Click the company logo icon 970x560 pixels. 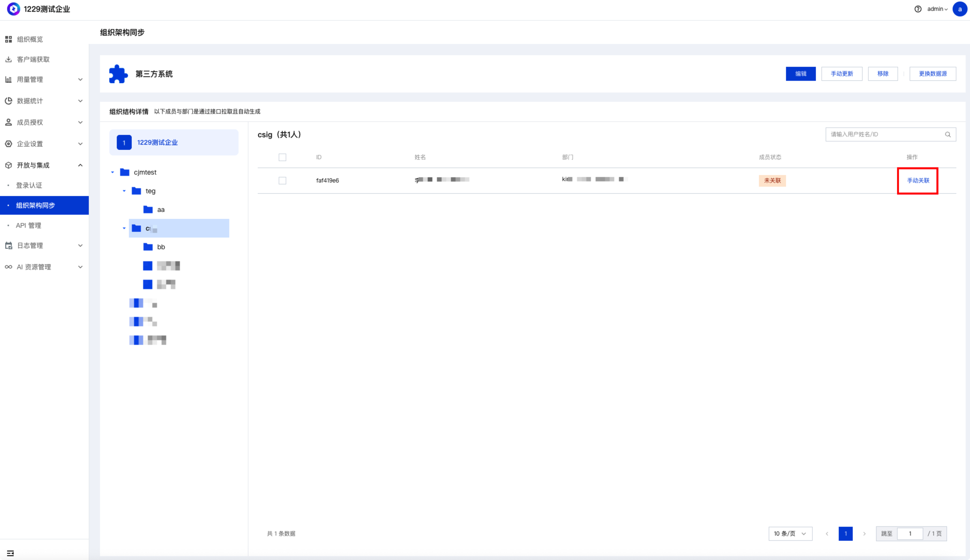coord(14,9)
